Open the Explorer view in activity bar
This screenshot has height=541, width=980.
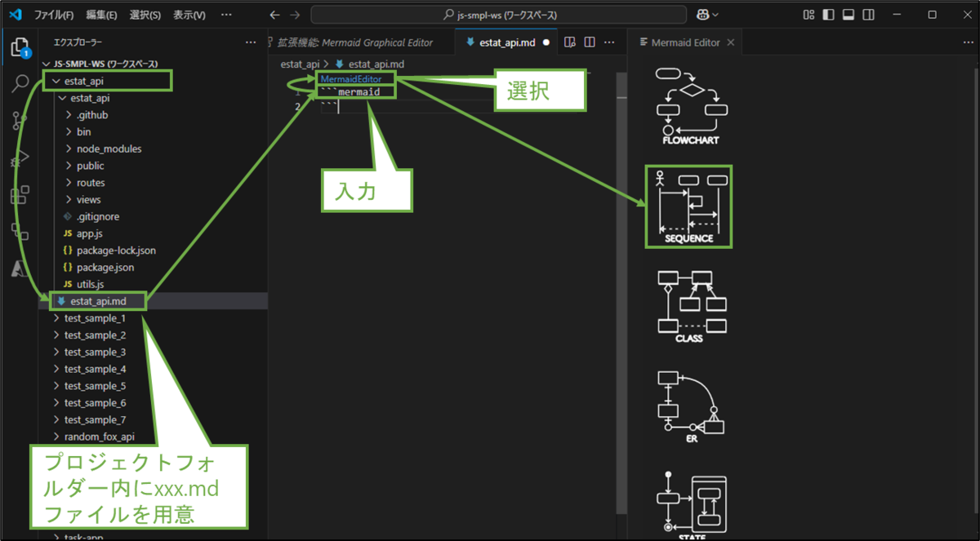click(x=20, y=47)
